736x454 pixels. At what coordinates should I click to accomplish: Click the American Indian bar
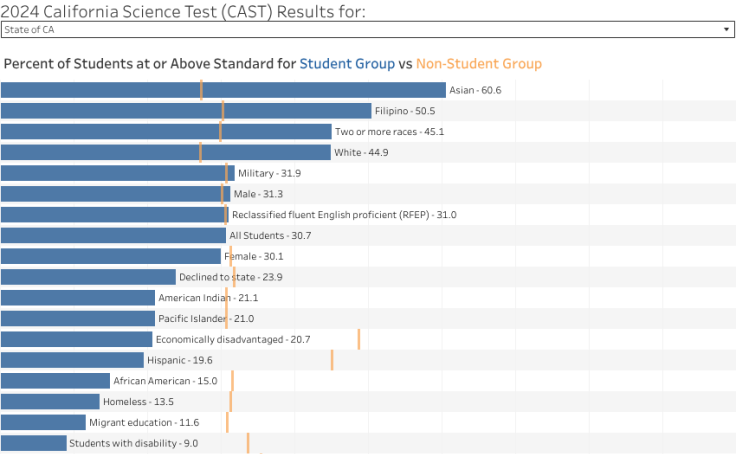pyautogui.click(x=78, y=297)
